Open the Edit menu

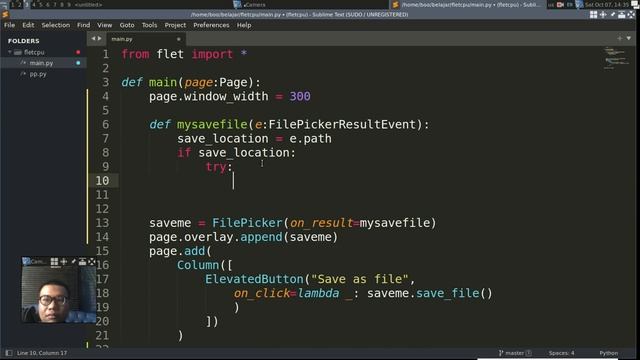click(28, 25)
